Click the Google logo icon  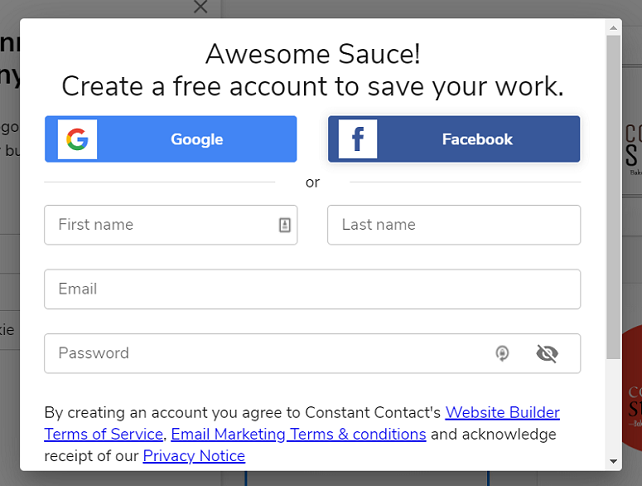click(77, 139)
